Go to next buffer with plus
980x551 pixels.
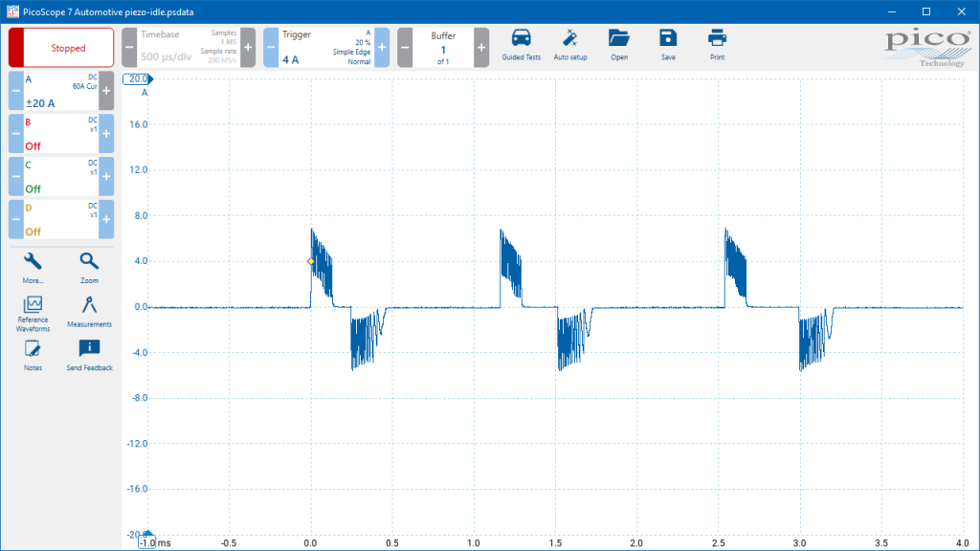click(481, 48)
